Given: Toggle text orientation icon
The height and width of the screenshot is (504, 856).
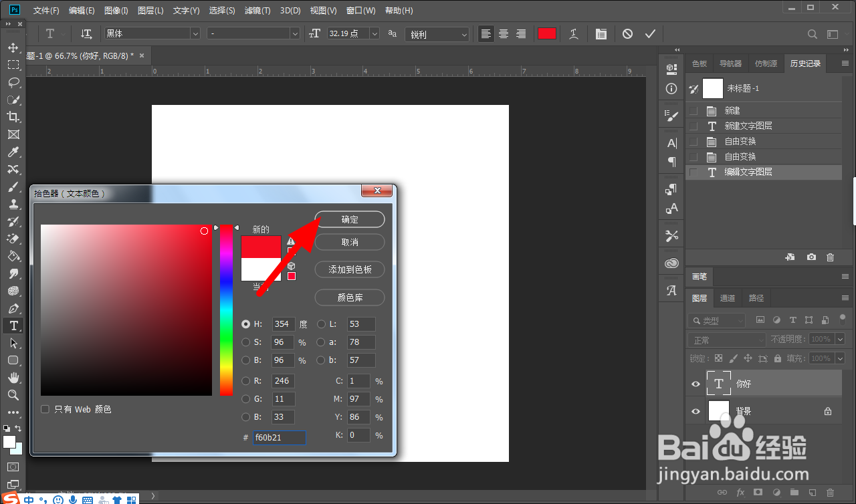Looking at the screenshot, I should click(86, 33).
